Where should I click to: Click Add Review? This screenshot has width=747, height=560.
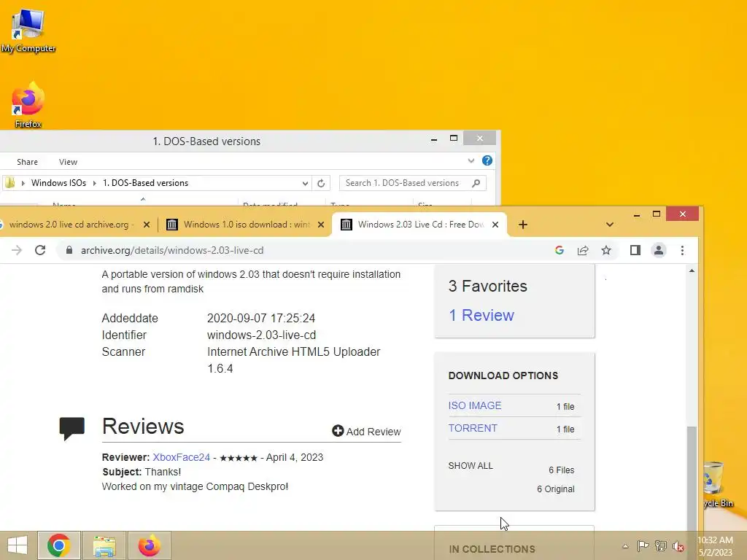366,432
